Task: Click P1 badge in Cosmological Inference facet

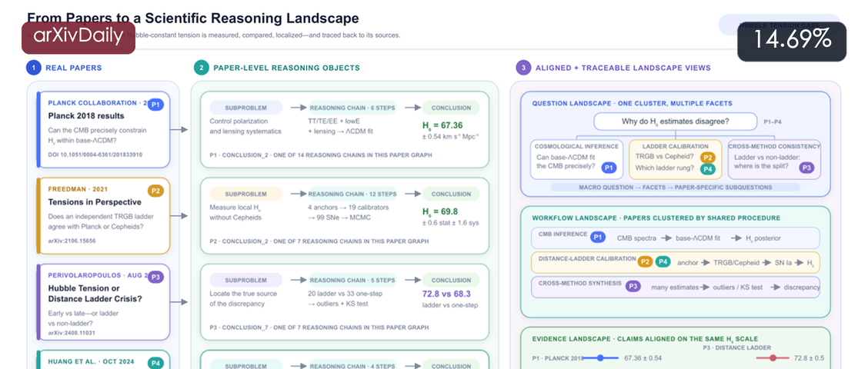Action: pos(609,167)
